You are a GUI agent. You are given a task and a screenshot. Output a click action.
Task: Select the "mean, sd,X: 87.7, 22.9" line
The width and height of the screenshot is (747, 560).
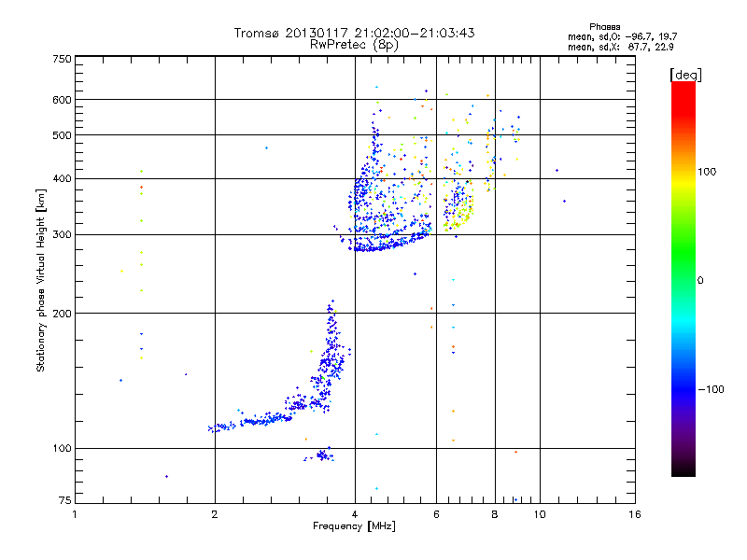(x=620, y=47)
